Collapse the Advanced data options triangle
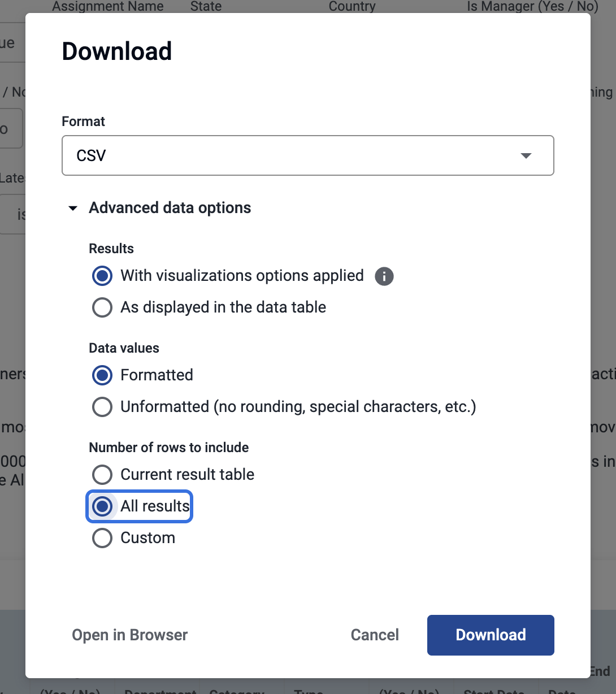The height and width of the screenshot is (694, 616). click(x=73, y=209)
